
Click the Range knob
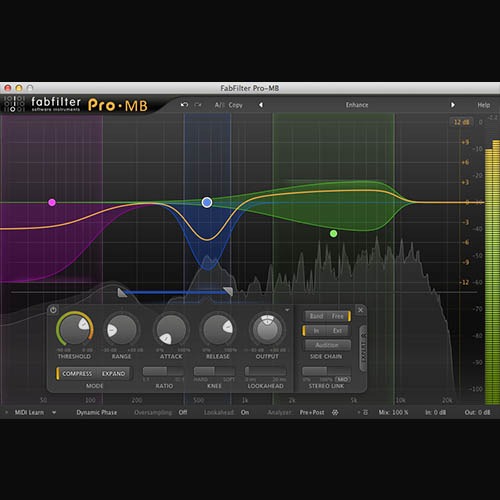tap(122, 330)
